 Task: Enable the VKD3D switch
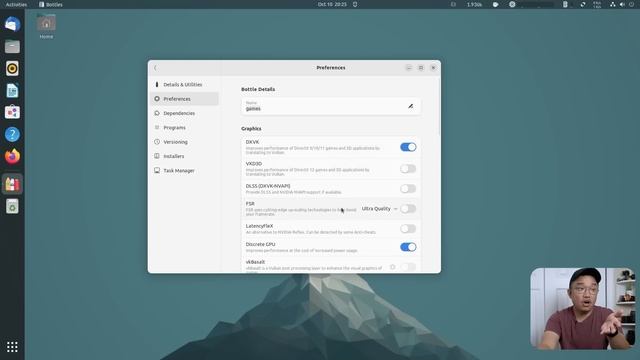[408, 169]
